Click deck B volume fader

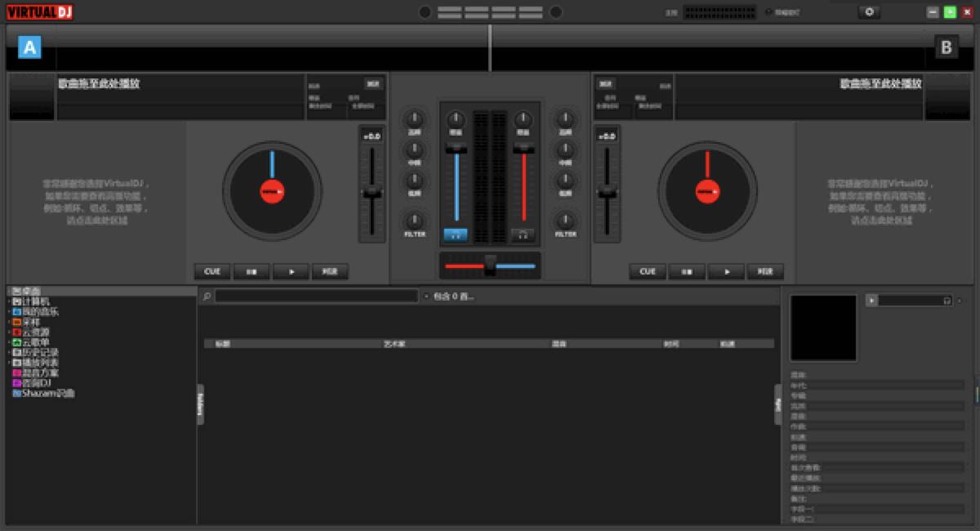point(523,148)
